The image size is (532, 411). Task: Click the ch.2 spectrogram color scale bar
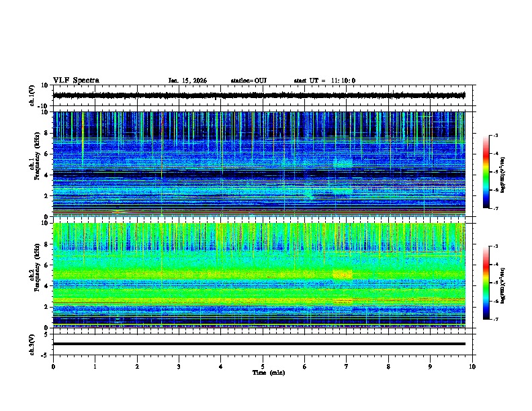click(x=486, y=283)
